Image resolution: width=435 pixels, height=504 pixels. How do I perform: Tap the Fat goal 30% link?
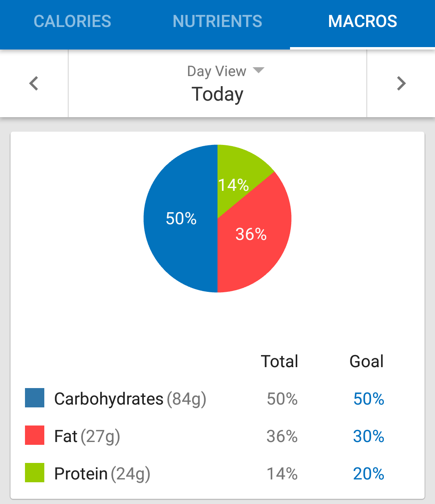coord(369,436)
